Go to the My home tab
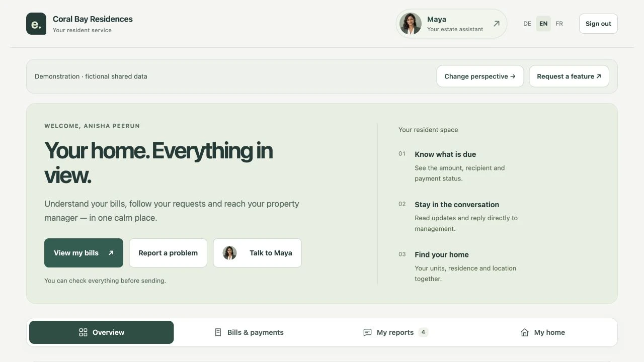This screenshot has height=362, width=644. coord(542,332)
